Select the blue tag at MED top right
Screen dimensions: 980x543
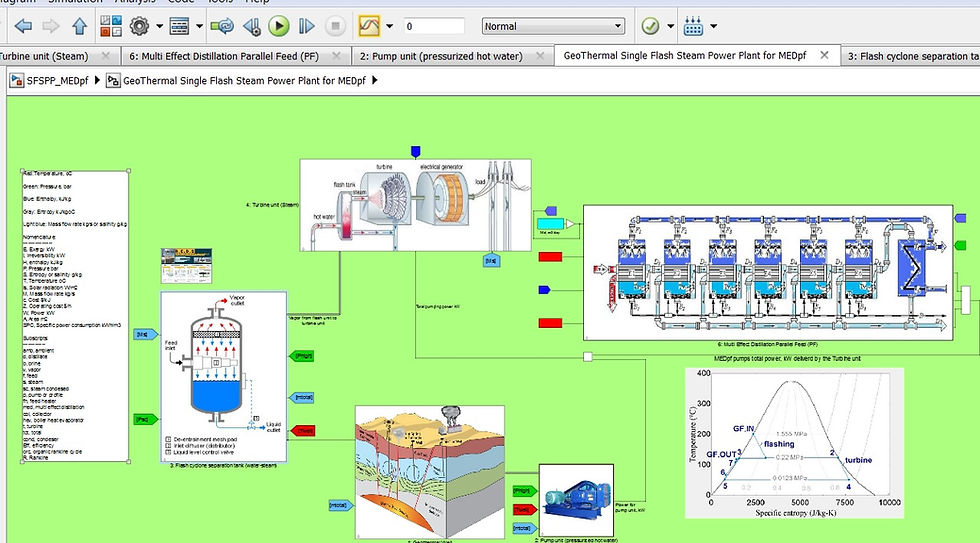(960, 218)
